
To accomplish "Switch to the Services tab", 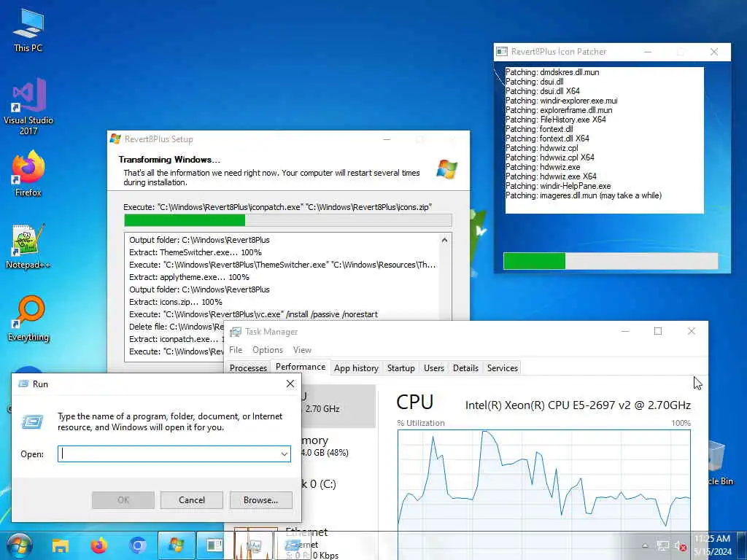I will 502,368.
